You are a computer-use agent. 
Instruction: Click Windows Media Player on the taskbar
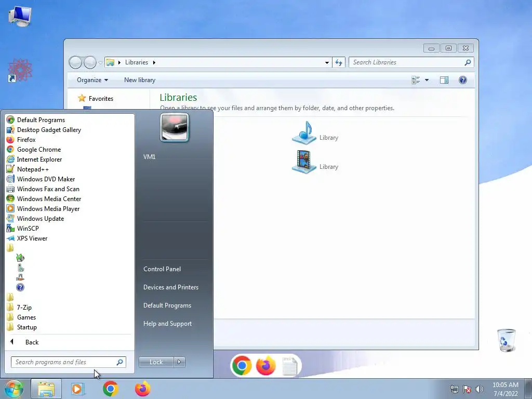click(x=78, y=389)
